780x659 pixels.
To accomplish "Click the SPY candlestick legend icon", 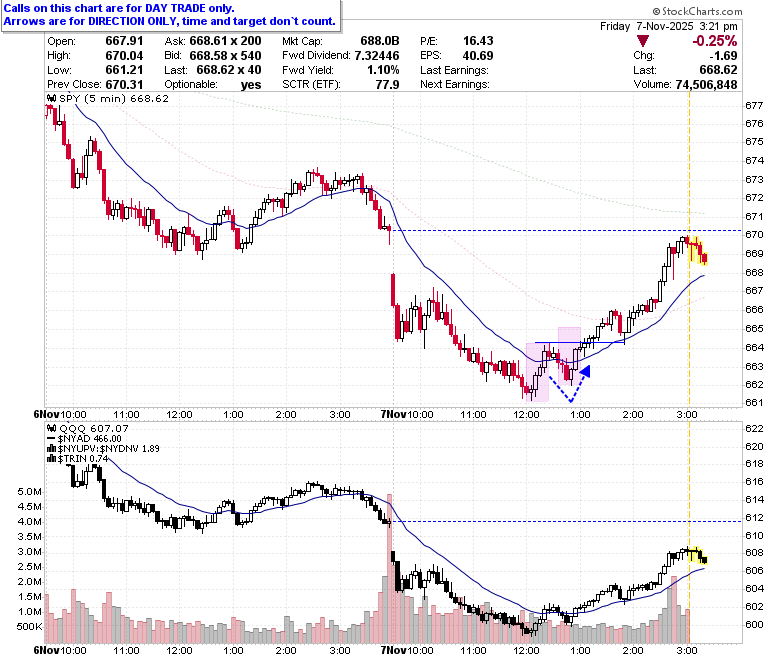I will click(51, 98).
